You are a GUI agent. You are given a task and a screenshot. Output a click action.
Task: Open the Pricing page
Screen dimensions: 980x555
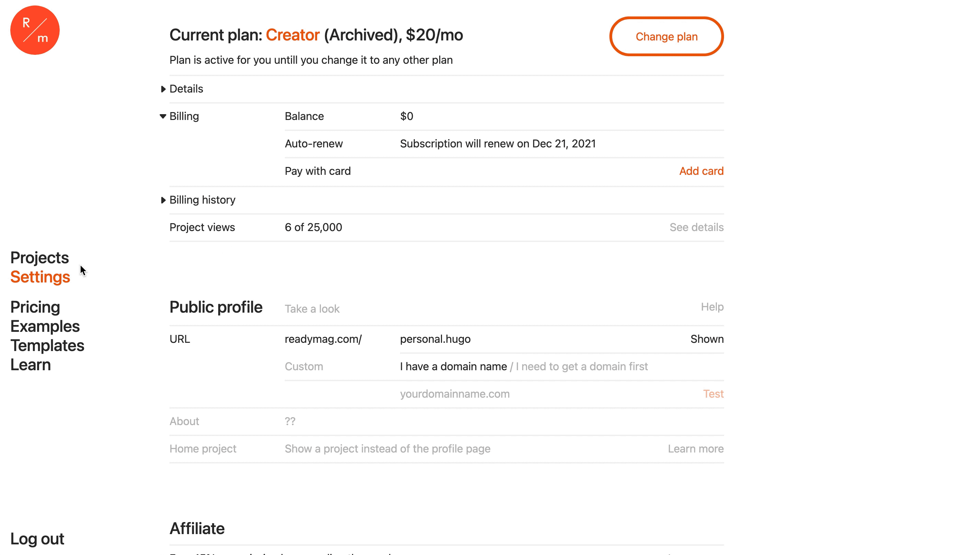tap(35, 306)
